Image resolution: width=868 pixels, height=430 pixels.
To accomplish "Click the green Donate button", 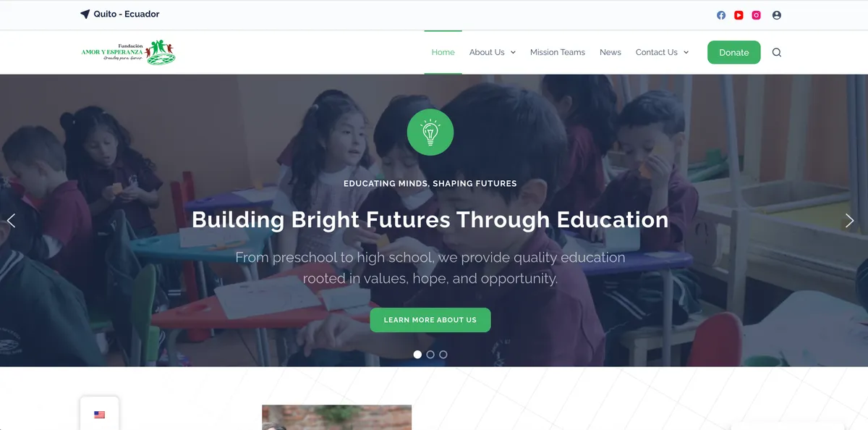I will [x=733, y=52].
